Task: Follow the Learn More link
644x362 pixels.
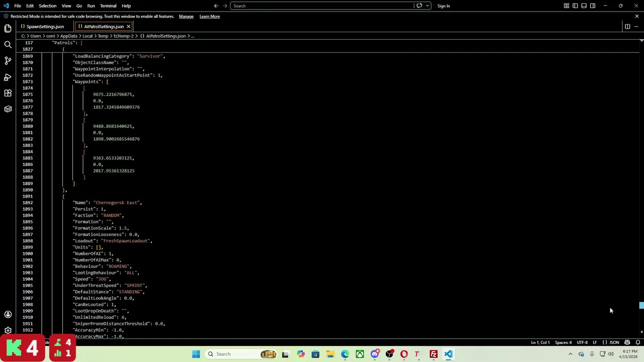Action: 209,16
